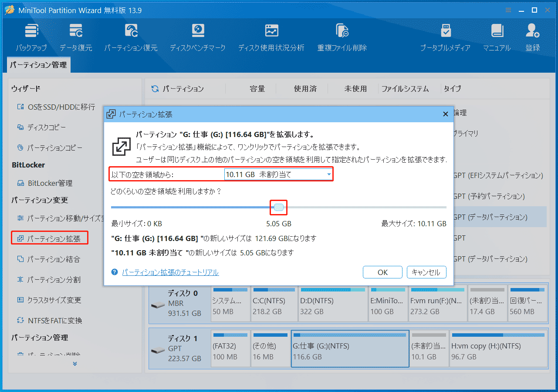Select (FAT32) 100 MB partition
The image size is (558, 392).
pyautogui.click(x=230, y=348)
